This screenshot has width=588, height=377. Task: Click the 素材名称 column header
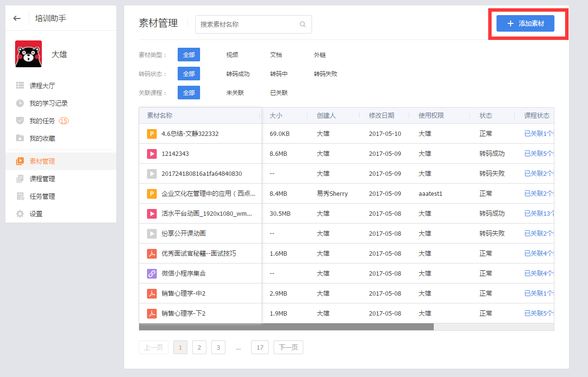click(x=160, y=115)
